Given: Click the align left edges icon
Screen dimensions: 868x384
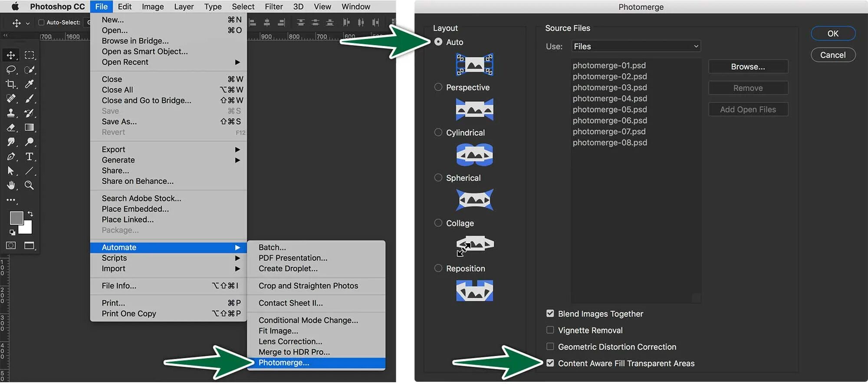Looking at the screenshot, I should pyautogui.click(x=253, y=22).
